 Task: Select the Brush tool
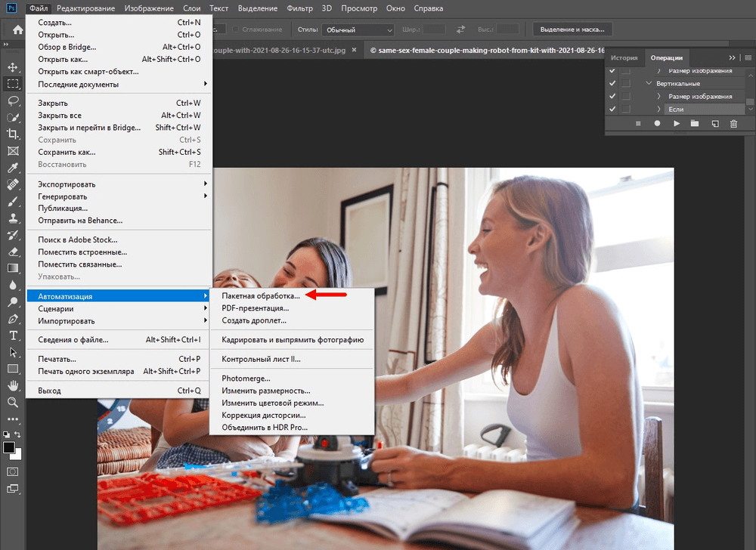[x=13, y=201]
